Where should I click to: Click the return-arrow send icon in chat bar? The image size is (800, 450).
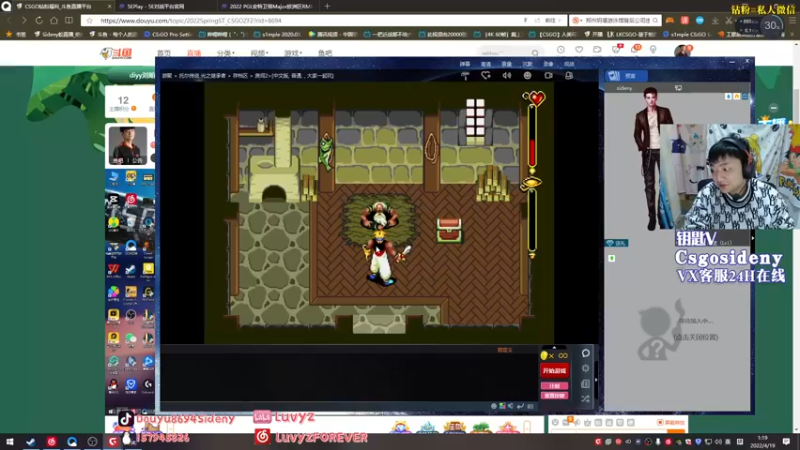click(520, 406)
